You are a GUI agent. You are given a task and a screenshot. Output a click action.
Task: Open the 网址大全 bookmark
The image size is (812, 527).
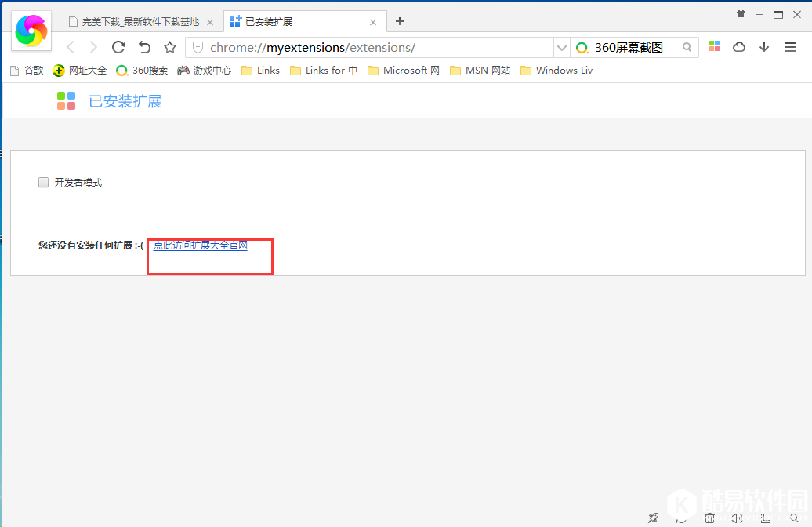click(80, 71)
